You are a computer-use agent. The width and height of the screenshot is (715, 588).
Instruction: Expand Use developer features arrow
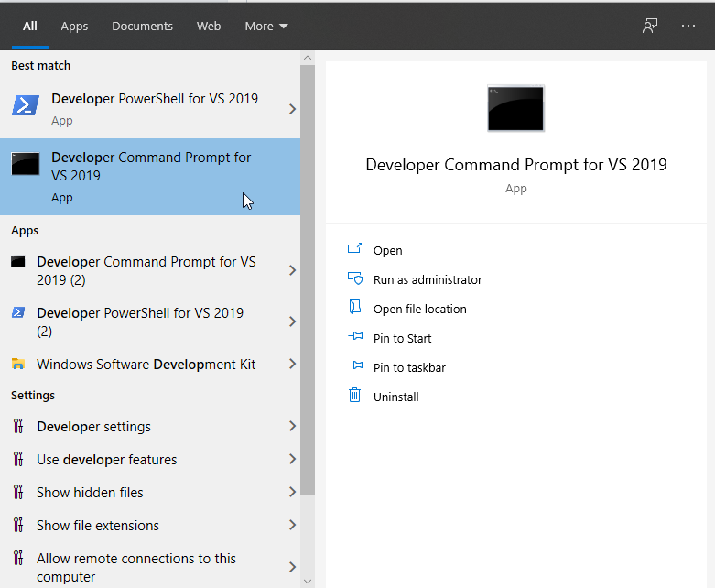(292, 459)
